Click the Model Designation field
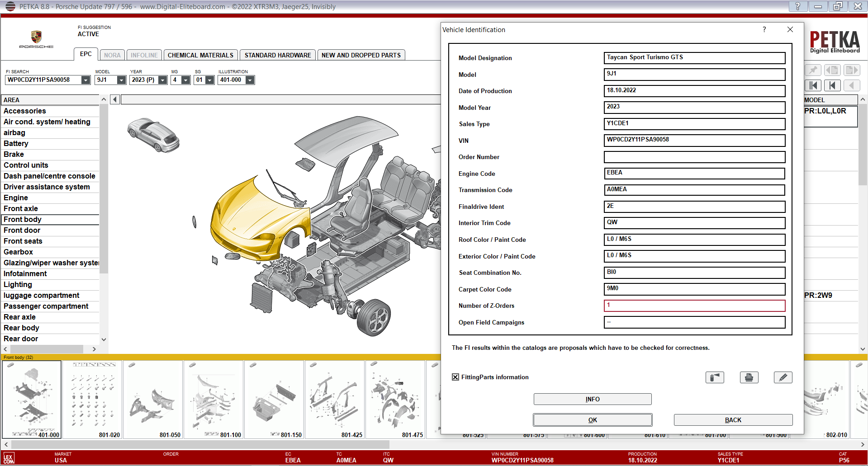This screenshot has width=868, height=466. (x=694, y=58)
